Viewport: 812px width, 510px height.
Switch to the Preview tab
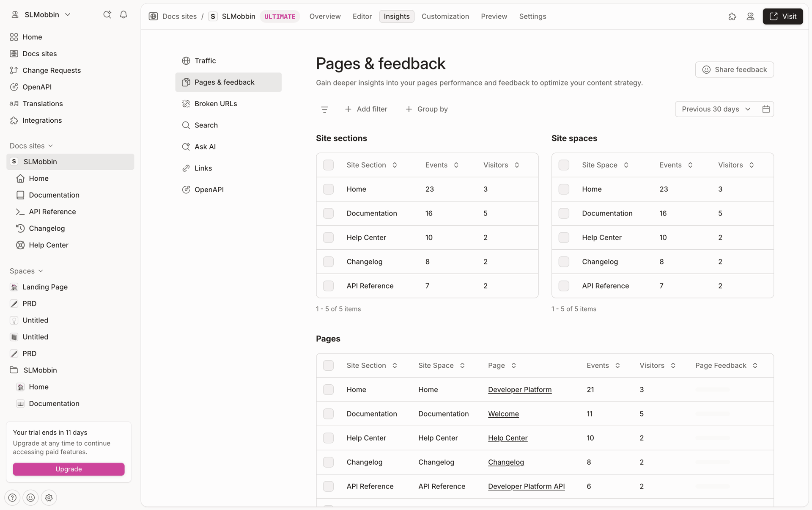[494, 16]
